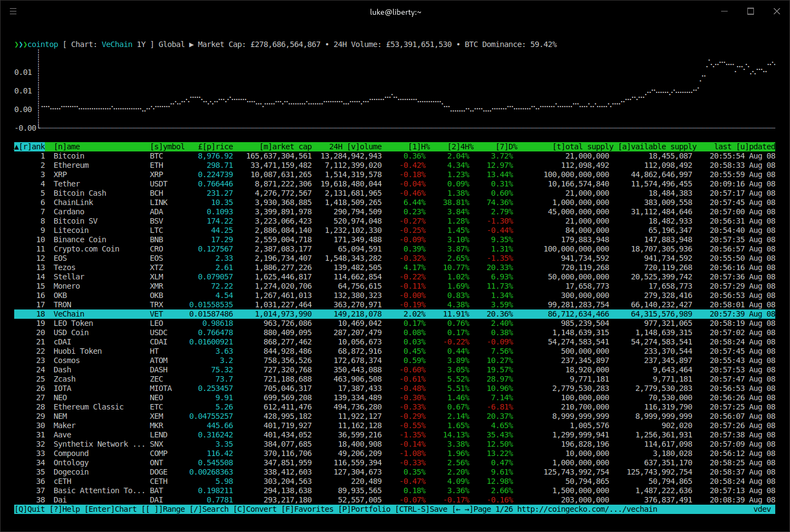Screen dimensions: 790x532
Task: Sort by [1]H% change column header
Action: coord(419,147)
